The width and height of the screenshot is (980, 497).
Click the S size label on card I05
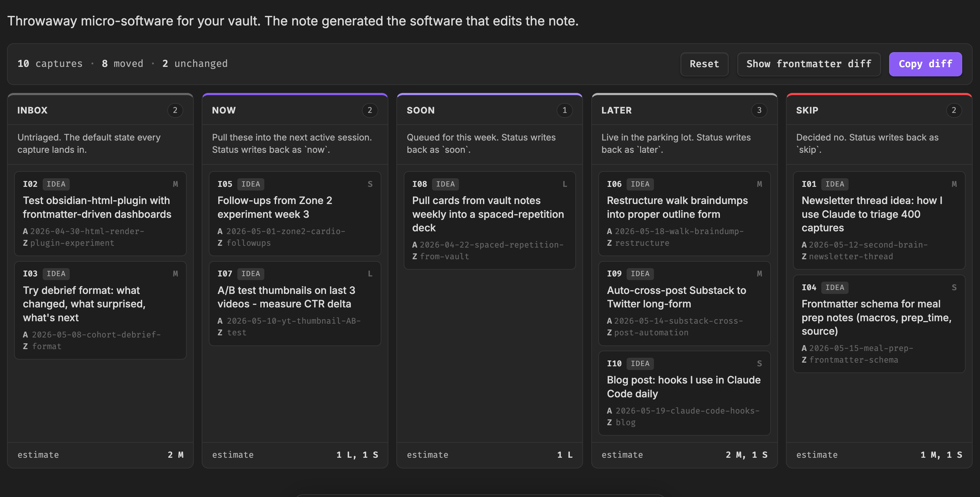tap(370, 184)
